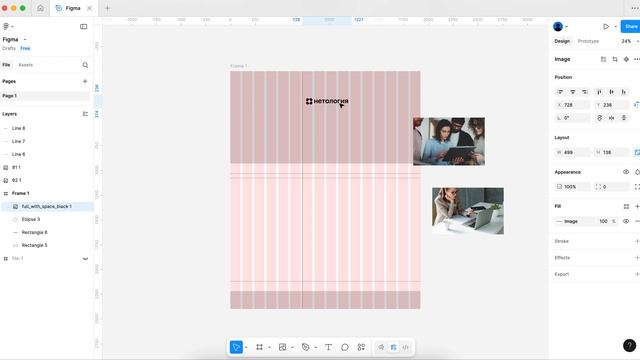The height and width of the screenshot is (360, 640).
Task: Align selection vertical centers icon
Action: 611,92
